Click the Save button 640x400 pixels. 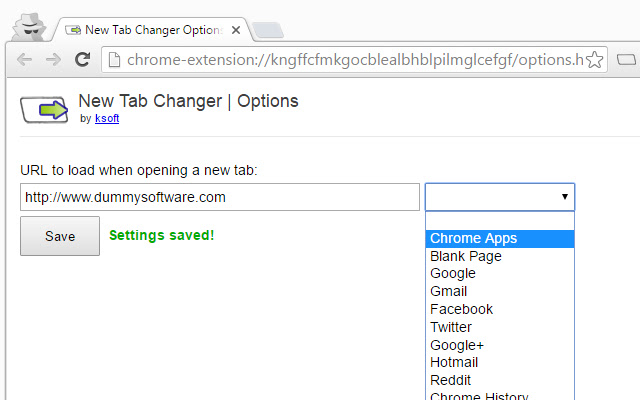click(x=60, y=236)
